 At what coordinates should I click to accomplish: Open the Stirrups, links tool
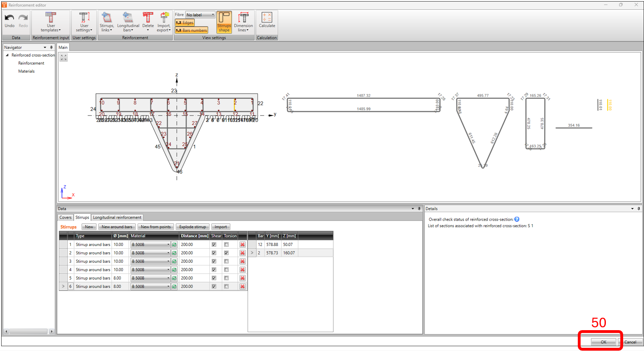click(107, 22)
